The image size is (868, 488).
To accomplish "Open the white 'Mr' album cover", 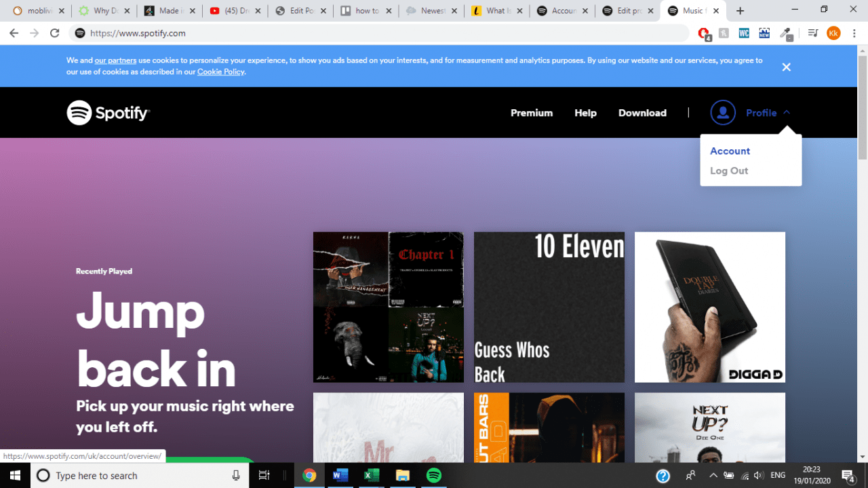I will (388, 428).
